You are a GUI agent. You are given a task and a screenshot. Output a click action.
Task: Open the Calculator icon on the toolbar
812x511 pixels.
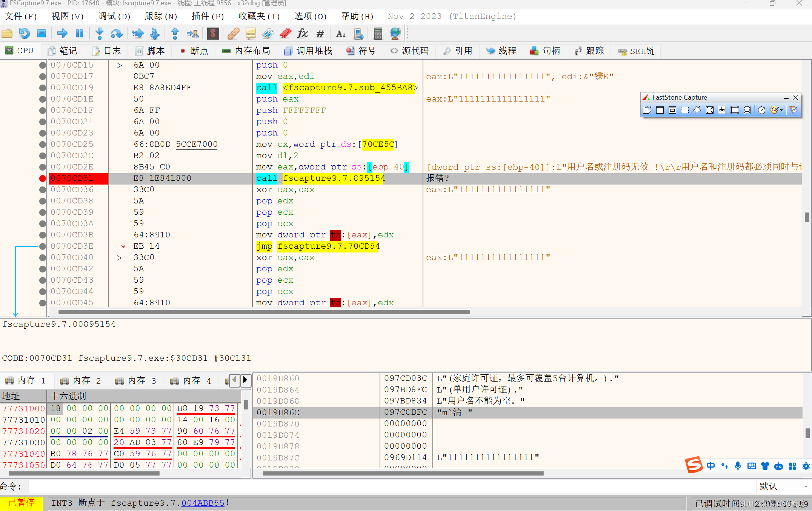pos(378,33)
